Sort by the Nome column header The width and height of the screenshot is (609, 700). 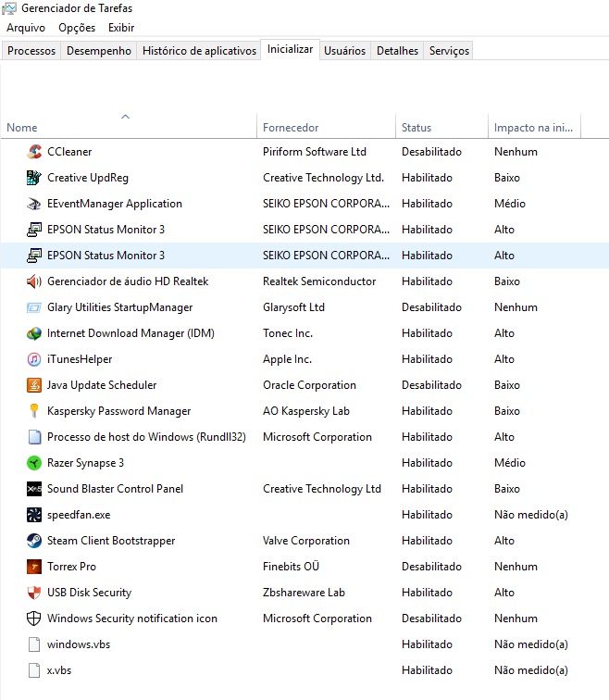pos(129,128)
